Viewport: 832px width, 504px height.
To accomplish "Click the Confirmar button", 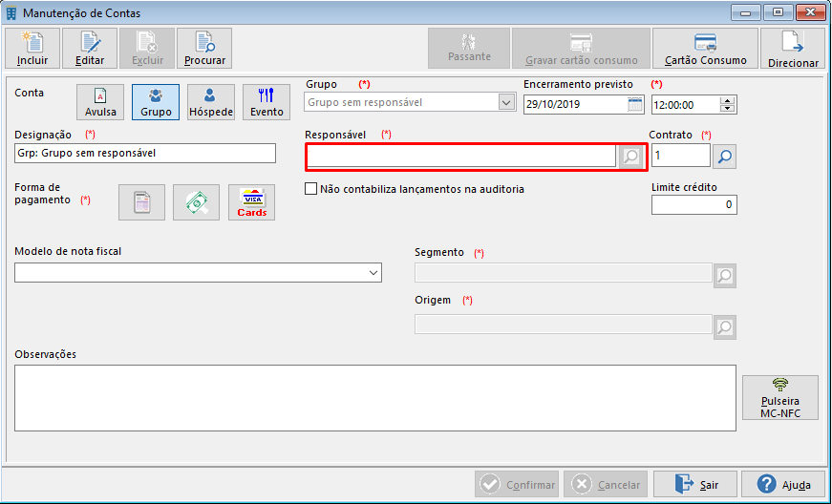I will tap(517, 484).
